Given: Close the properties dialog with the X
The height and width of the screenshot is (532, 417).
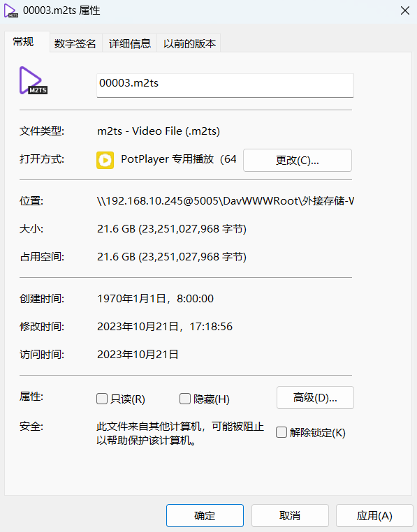Looking at the screenshot, I should (x=404, y=10).
